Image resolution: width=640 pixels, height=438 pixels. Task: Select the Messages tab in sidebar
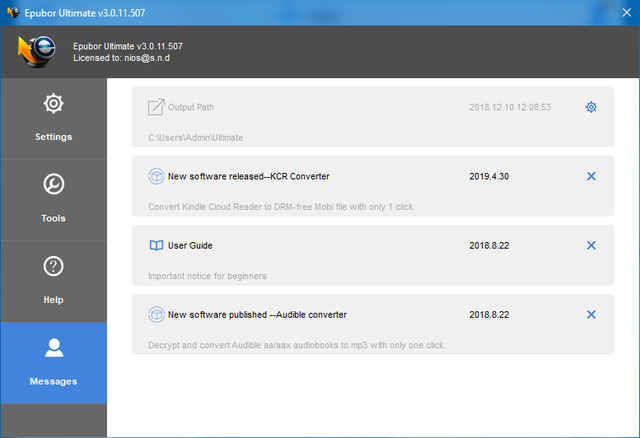click(53, 362)
